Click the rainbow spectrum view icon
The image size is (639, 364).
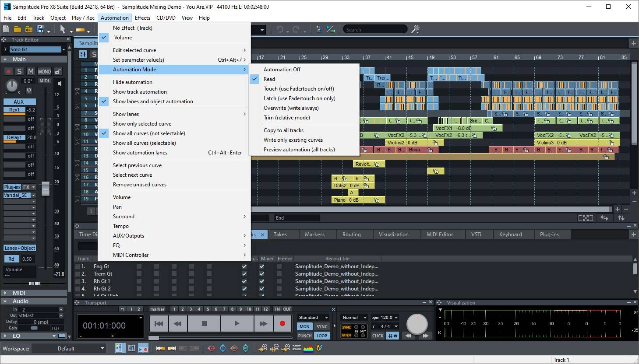tap(308, 348)
